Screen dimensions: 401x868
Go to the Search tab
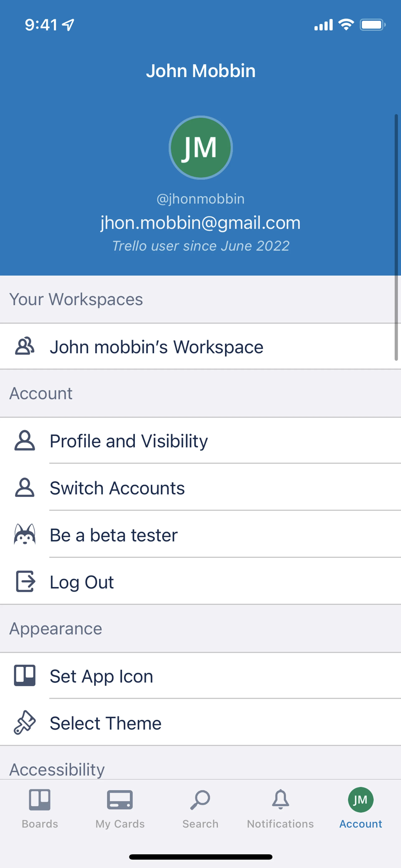(200, 809)
